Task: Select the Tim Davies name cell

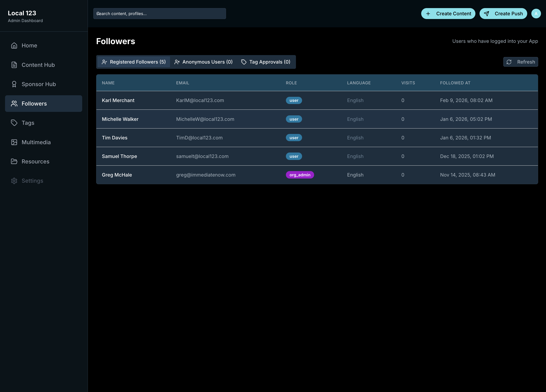Action: coord(115,138)
